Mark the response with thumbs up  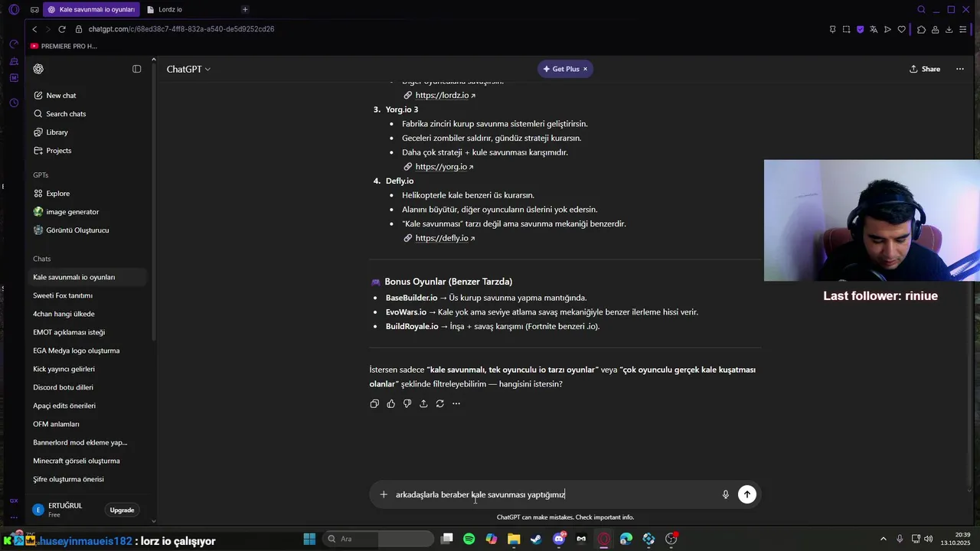(390, 403)
